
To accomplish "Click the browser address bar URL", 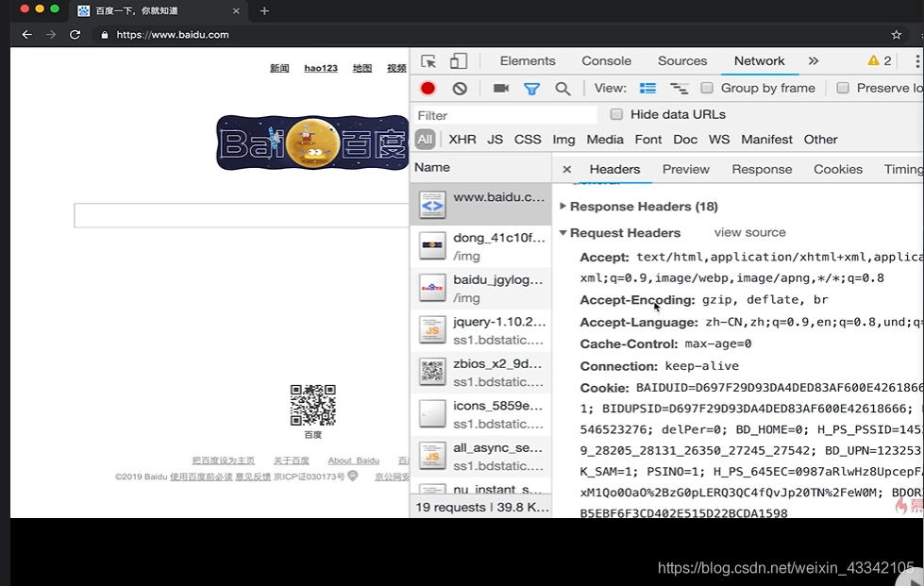I will (x=173, y=35).
